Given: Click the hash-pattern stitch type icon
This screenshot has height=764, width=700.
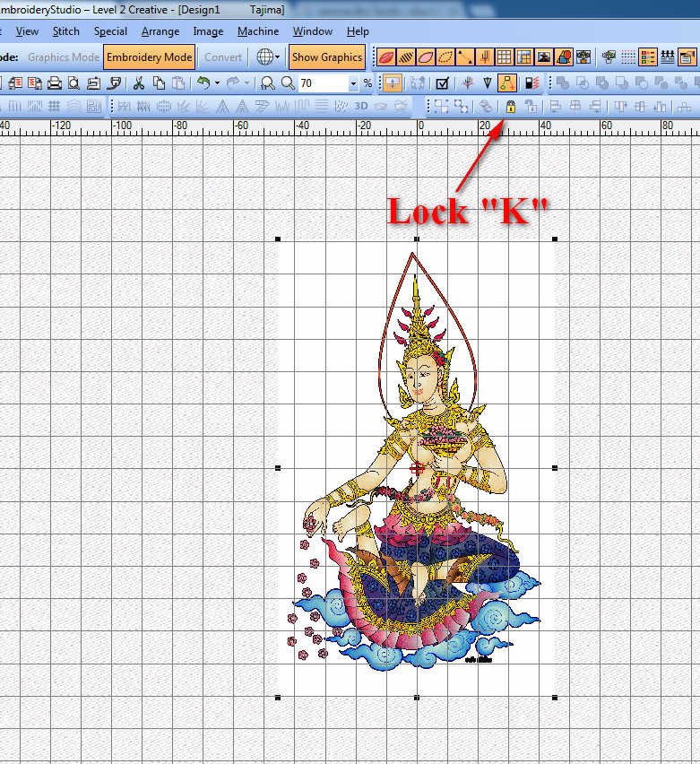Looking at the screenshot, I should [x=54, y=106].
